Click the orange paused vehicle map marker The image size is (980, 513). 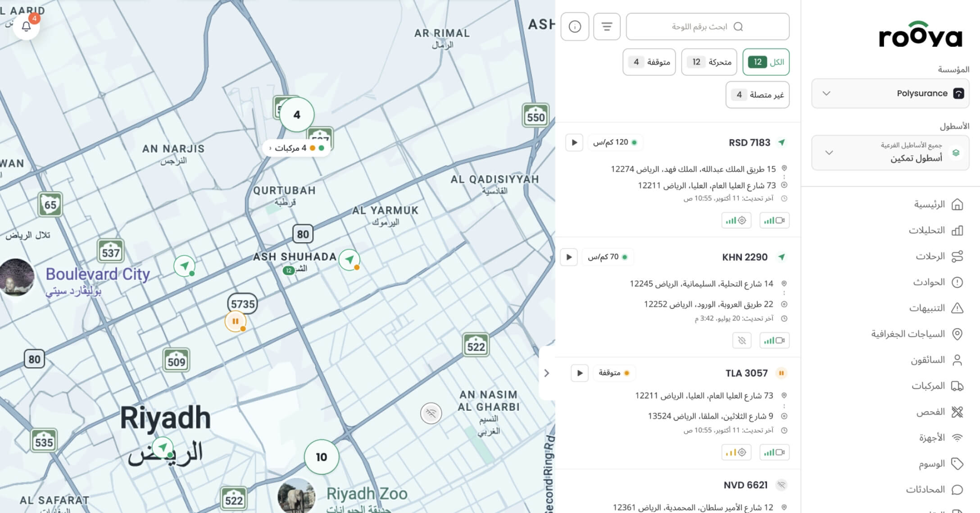point(236,321)
